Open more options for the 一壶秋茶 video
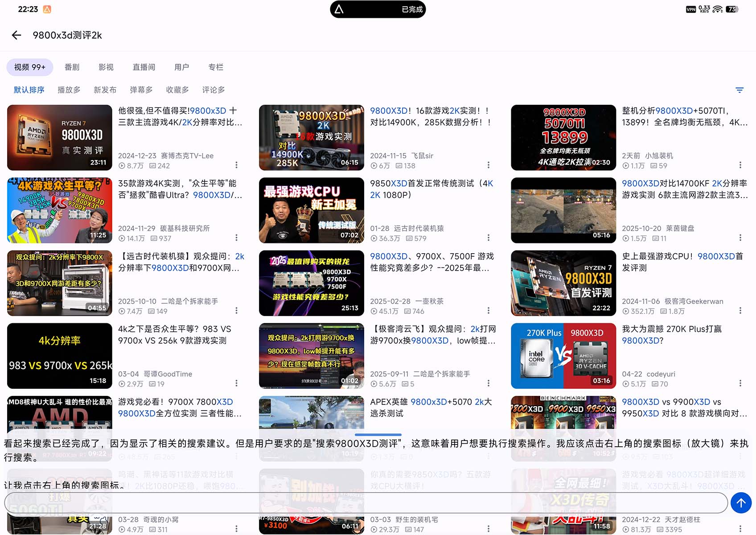The height and width of the screenshot is (535, 756). coord(489,311)
